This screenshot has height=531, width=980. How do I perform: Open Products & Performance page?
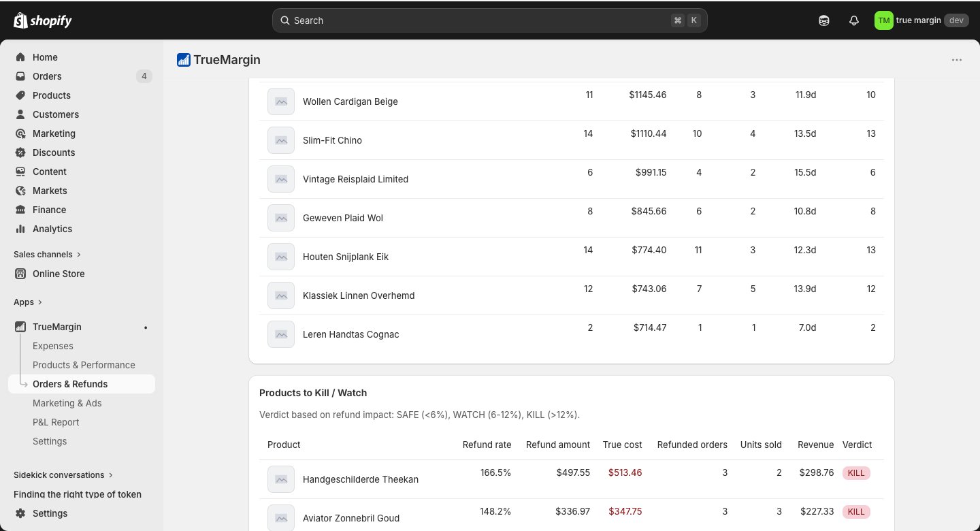[84, 365]
